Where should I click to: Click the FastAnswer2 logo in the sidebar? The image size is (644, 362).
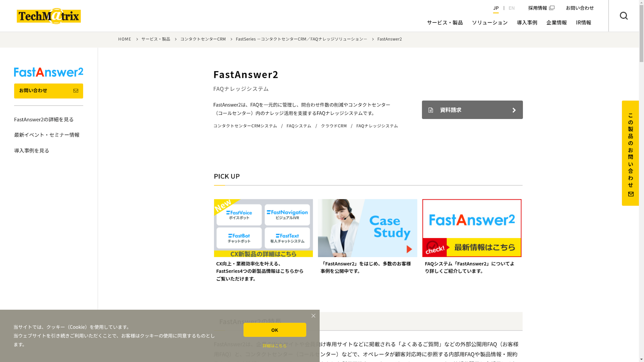coord(48,72)
